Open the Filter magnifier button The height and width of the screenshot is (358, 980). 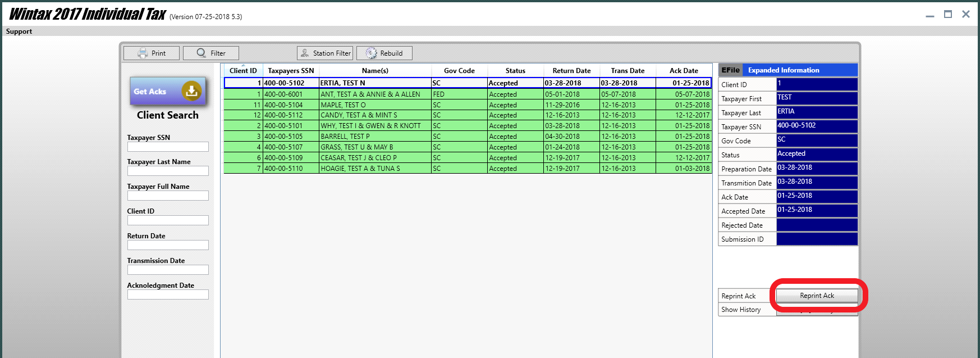click(211, 53)
